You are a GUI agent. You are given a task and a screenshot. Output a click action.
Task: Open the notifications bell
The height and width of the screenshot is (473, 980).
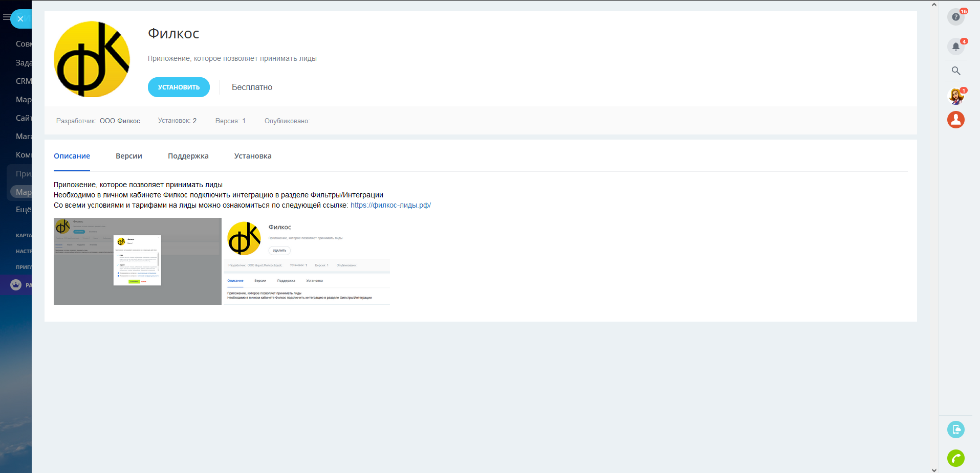955,47
